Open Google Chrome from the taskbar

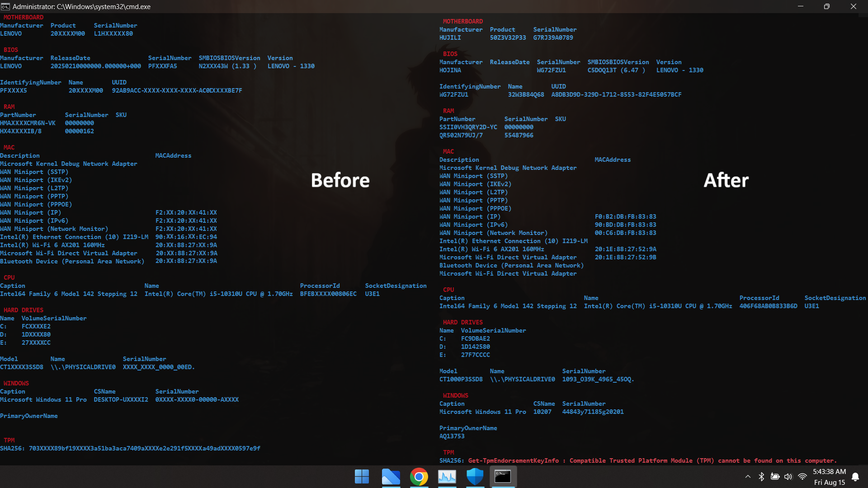click(x=419, y=476)
